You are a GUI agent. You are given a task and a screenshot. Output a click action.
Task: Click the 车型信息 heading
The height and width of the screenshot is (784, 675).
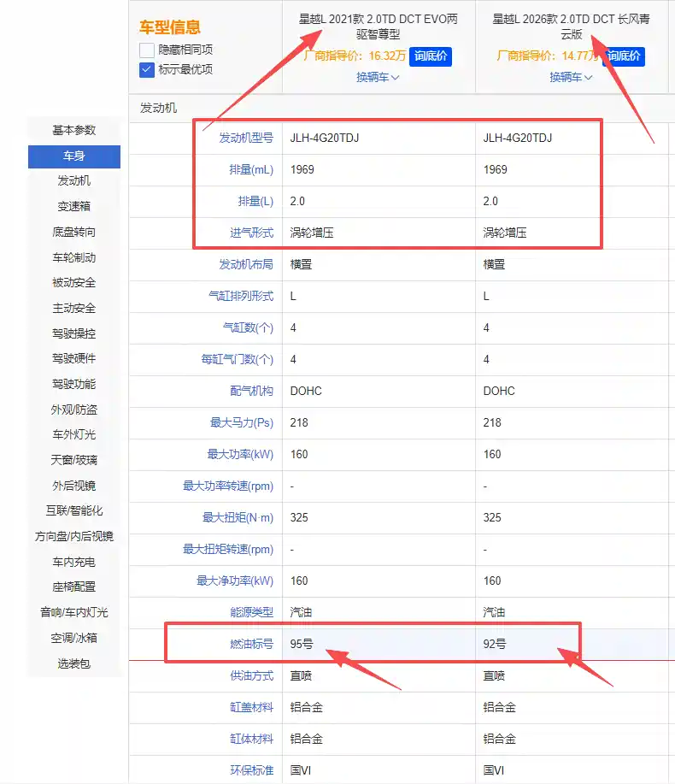(170, 27)
